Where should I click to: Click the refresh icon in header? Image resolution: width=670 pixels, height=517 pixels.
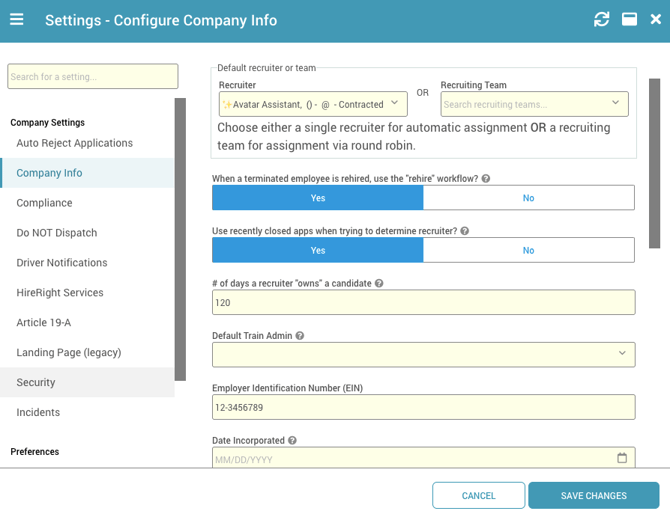tap(601, 20)
